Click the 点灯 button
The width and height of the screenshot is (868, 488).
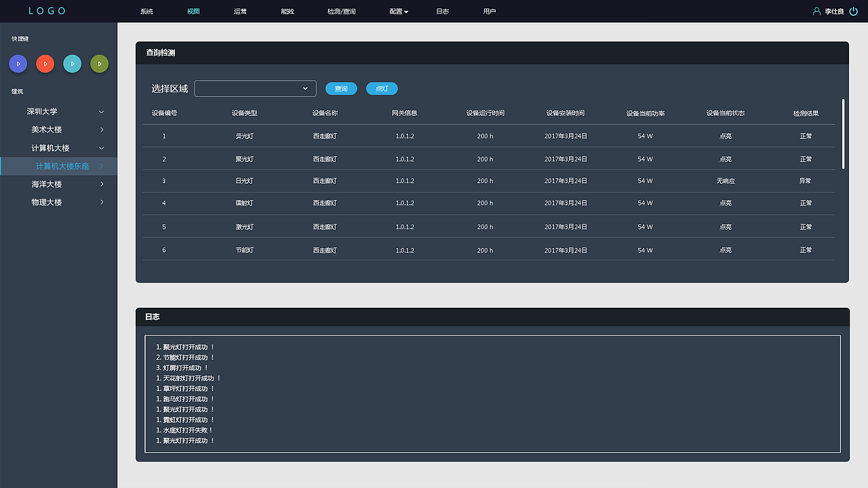click(382, 89)
